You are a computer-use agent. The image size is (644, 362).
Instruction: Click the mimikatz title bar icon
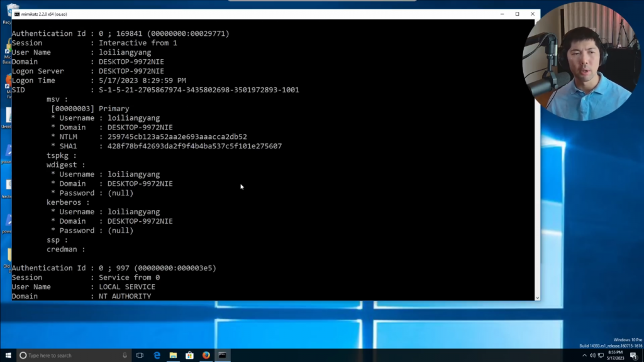(17, 14)
